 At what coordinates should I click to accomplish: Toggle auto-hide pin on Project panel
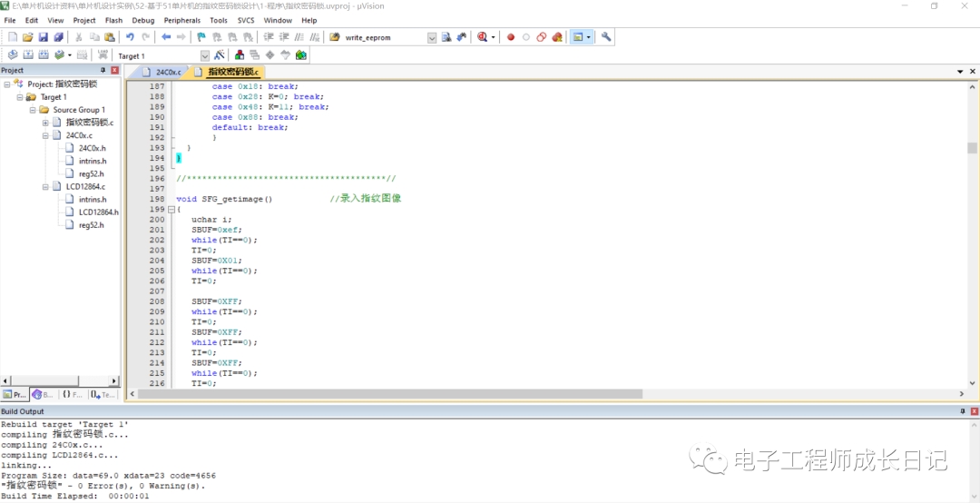click(x=103, y=70)
